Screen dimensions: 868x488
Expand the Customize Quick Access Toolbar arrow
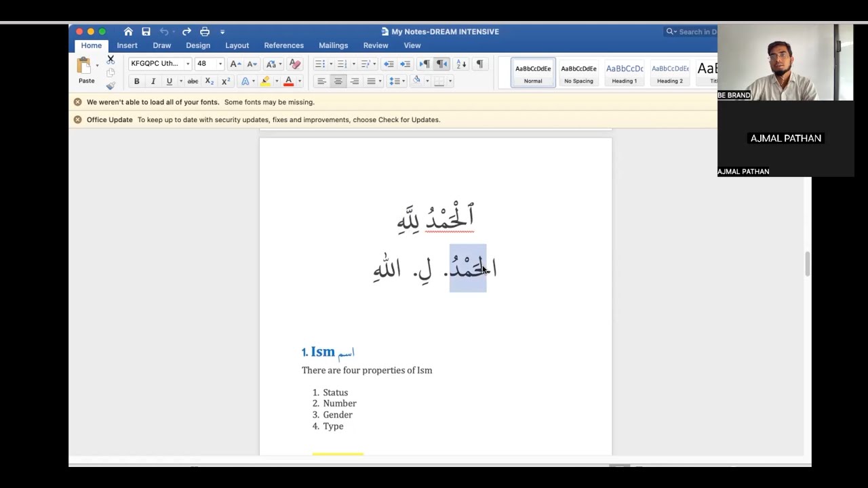222,31
